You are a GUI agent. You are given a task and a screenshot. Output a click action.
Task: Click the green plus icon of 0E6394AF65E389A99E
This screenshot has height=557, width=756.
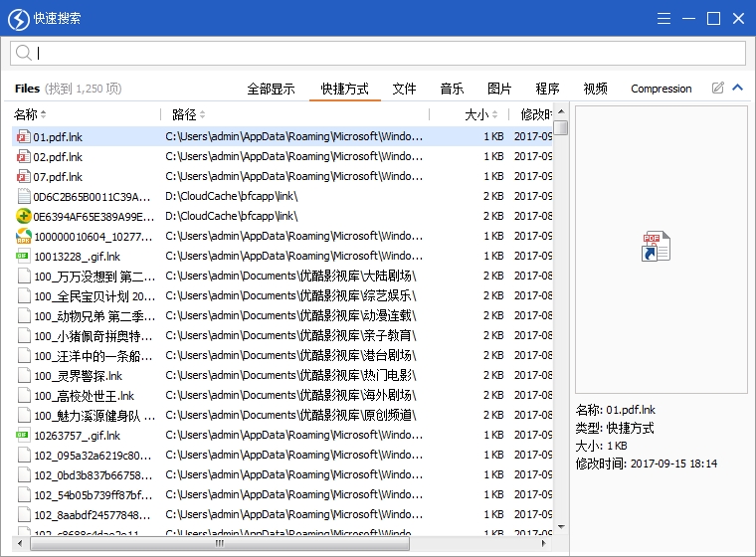(24, 216)
